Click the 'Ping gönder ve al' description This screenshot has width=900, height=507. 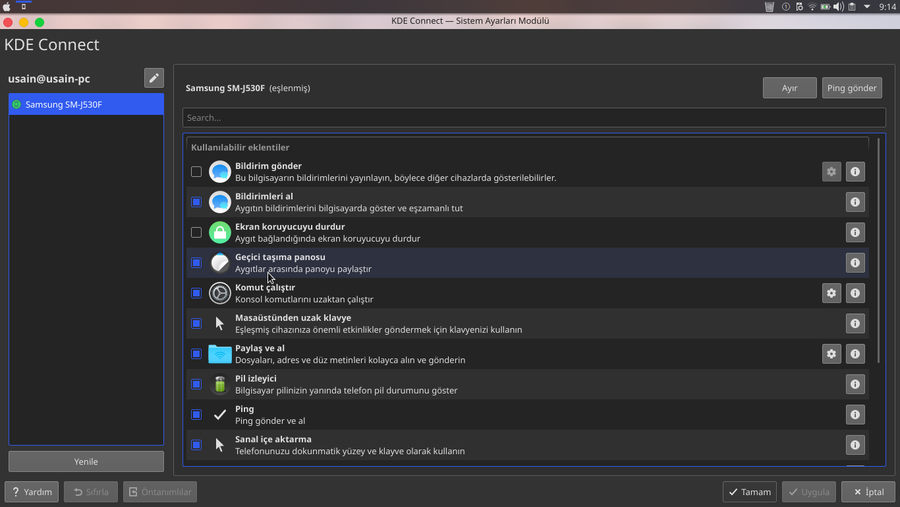coord(270,421)
